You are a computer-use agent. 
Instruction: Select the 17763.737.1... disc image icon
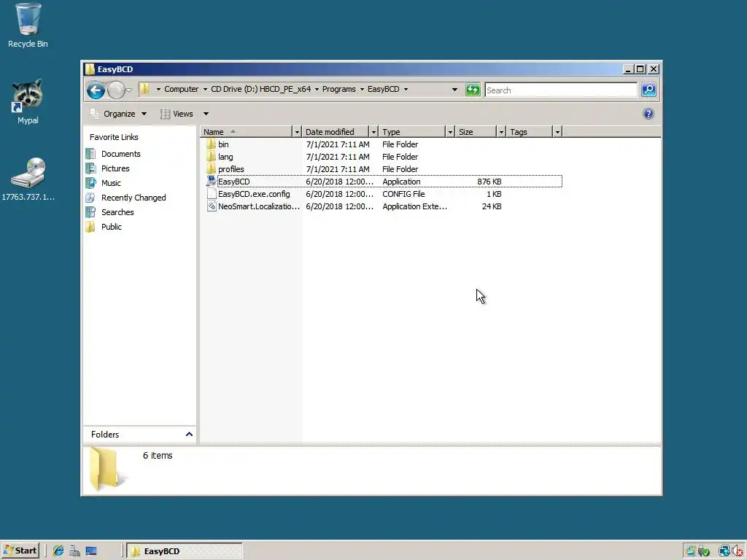tap(28, 179)
